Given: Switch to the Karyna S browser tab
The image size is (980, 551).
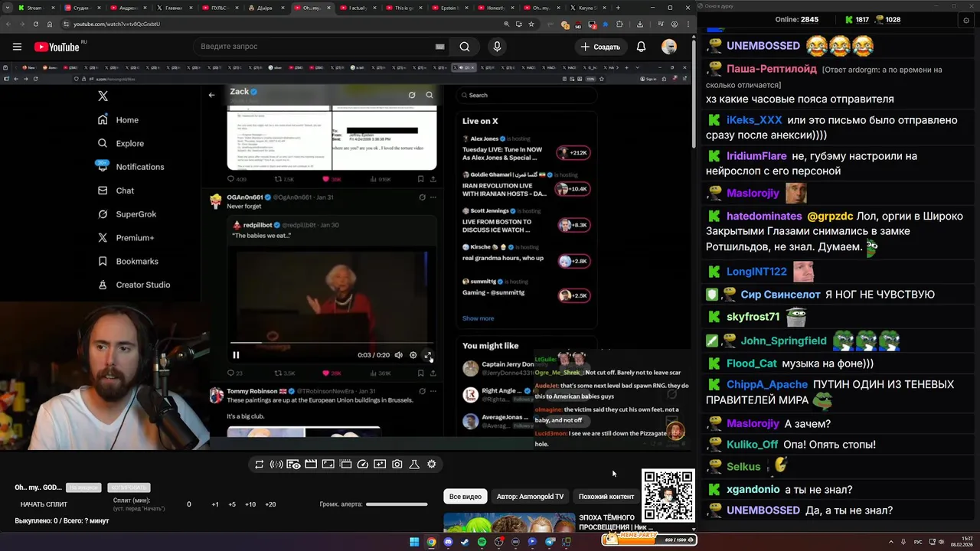Looking at the screenshot, I should coord(589,8).
